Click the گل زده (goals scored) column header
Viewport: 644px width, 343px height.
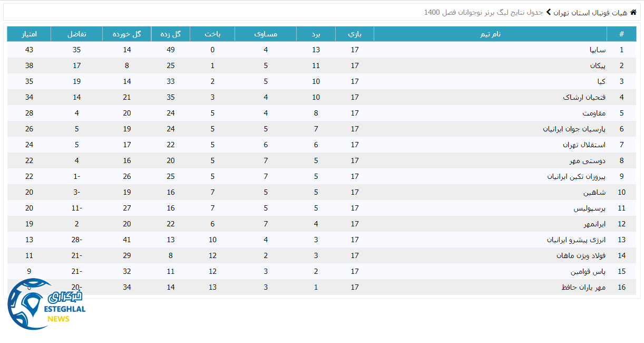(x=170, y=34)
